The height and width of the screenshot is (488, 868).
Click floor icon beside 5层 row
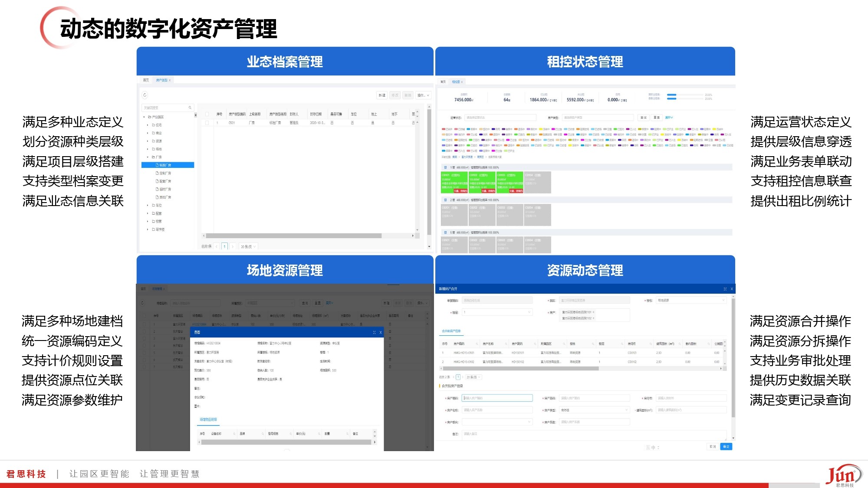pyautogui.click(x=445, y=233)
